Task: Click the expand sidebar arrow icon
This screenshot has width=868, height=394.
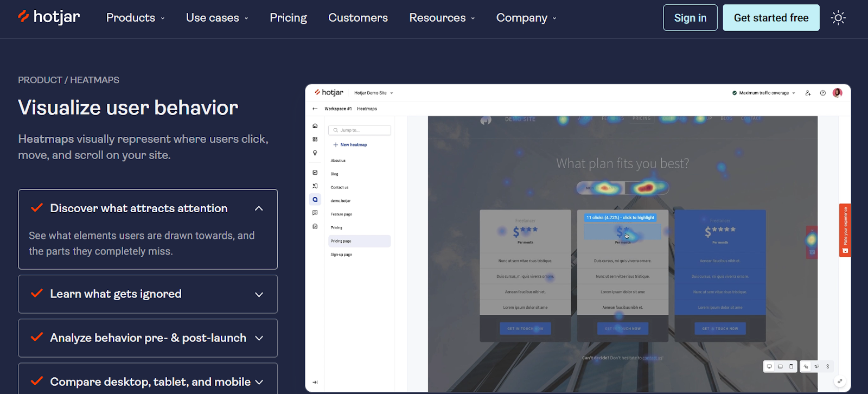Action: [315, 382]
